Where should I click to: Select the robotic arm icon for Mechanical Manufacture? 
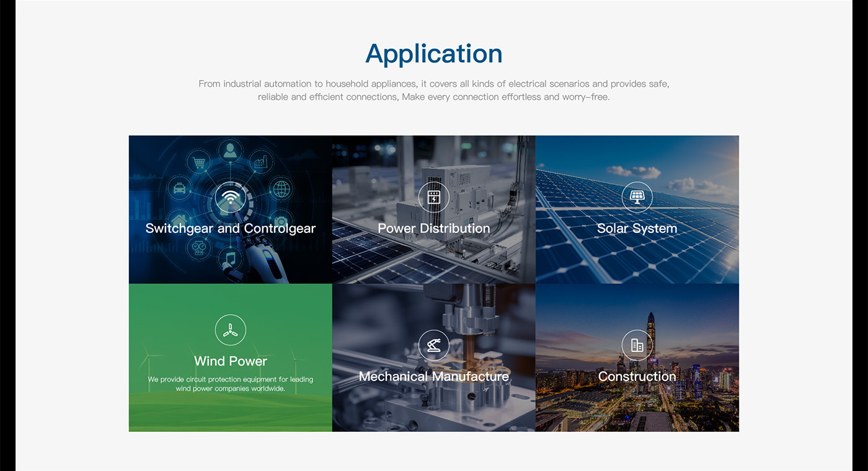click(x=433, y=345)
